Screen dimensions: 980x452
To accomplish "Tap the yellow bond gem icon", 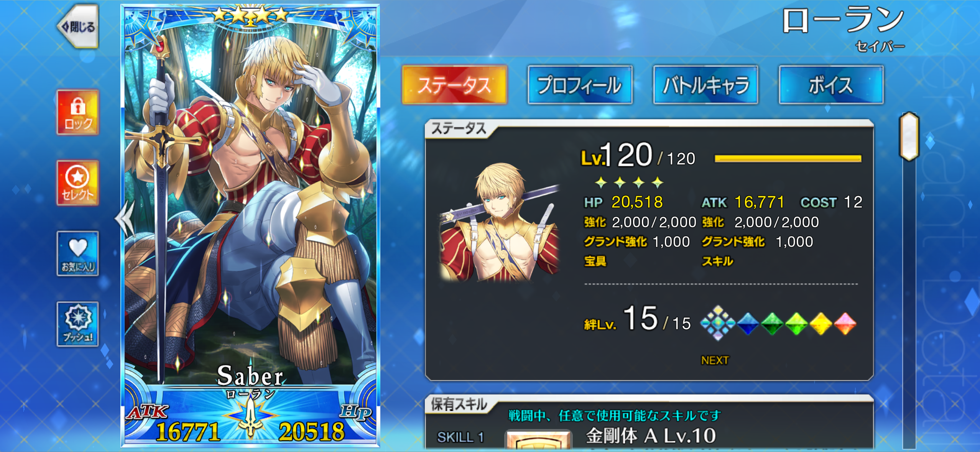I will tap(821, 324).
